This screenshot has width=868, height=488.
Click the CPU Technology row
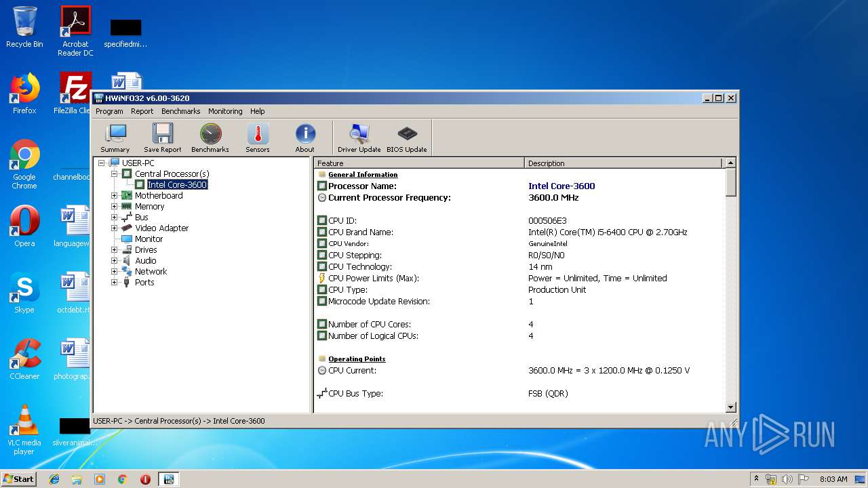click(519, 266)
